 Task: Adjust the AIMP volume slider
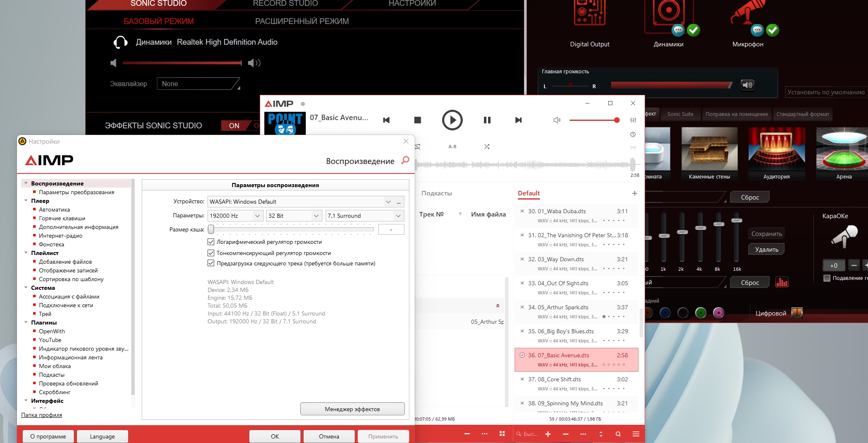pyautogui.click(x=594, y=120)
